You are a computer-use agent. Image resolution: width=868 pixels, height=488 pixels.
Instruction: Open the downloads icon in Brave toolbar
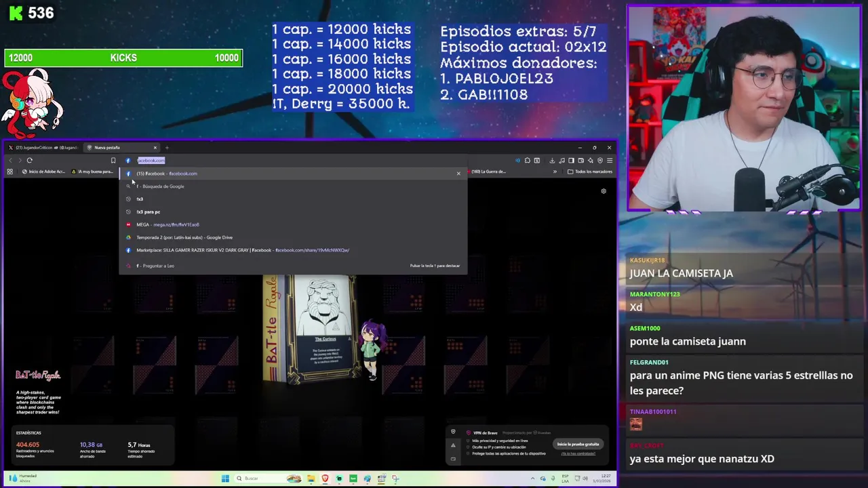[552, 161]
